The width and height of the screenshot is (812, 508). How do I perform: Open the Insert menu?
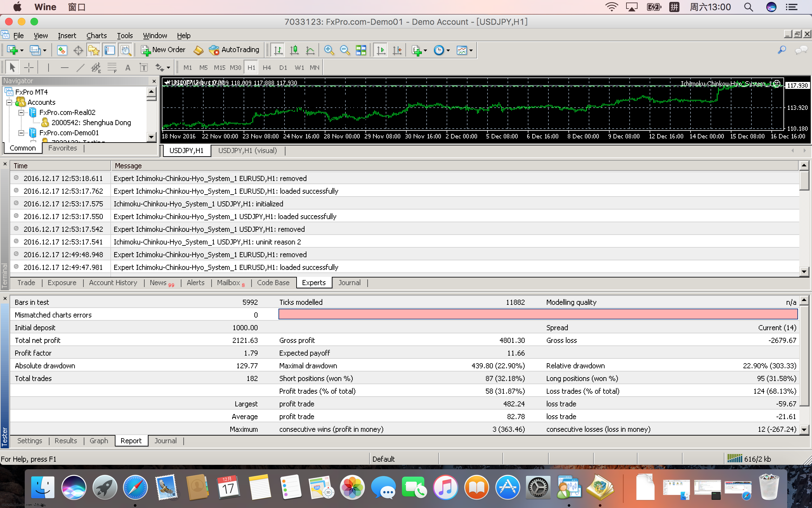tap(67, 36)
